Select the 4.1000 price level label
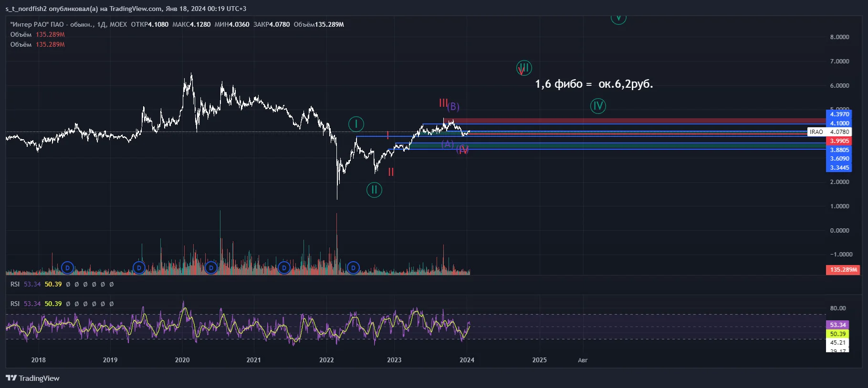868x388 pixels. 839,123
